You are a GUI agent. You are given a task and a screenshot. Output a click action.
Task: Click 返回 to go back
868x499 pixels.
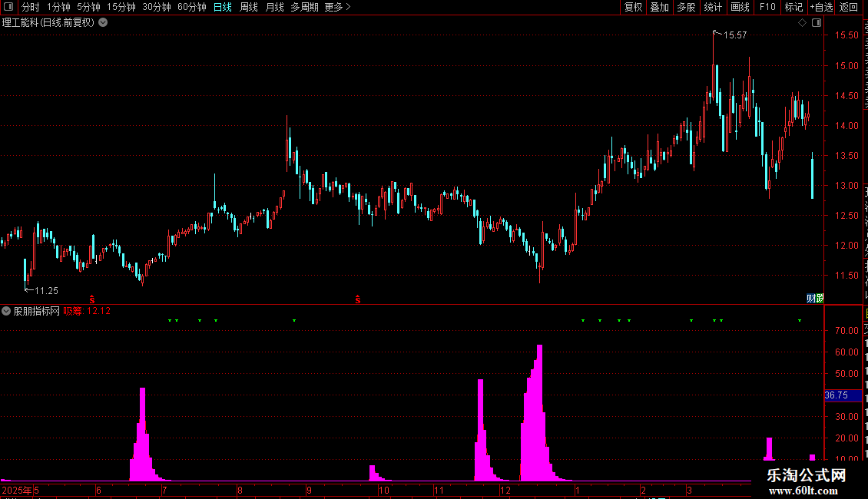pyautogui.click(x=848, y=7)
